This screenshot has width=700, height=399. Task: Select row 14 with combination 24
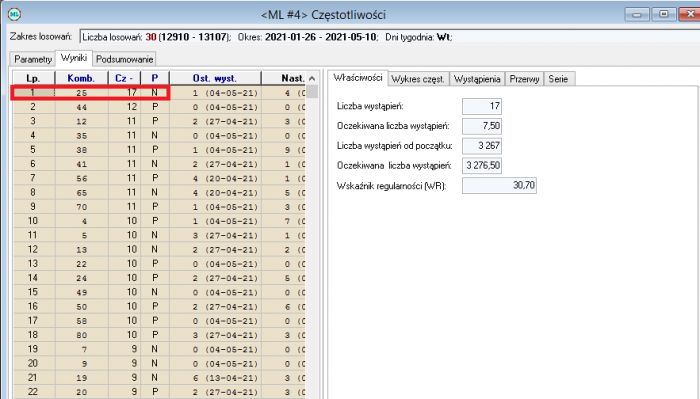159,278
